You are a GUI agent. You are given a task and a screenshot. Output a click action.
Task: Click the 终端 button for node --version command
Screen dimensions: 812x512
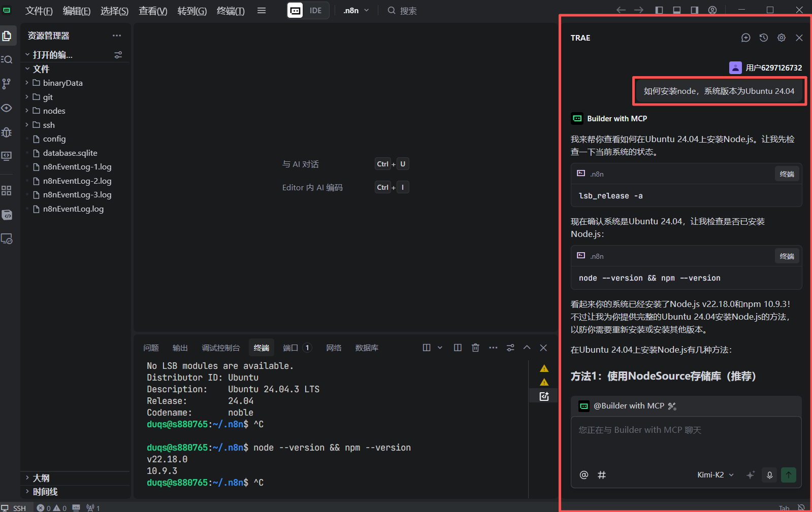point(787,256)
